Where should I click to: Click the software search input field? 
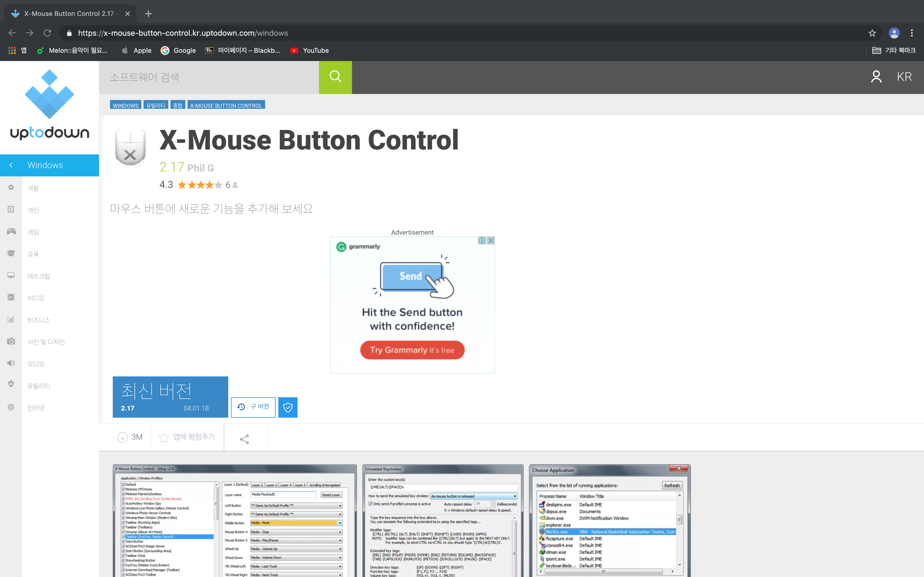[x=209, y=77]
